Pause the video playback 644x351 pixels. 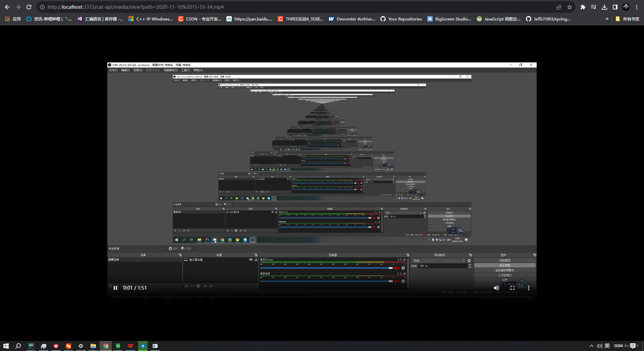coord(115,288)
